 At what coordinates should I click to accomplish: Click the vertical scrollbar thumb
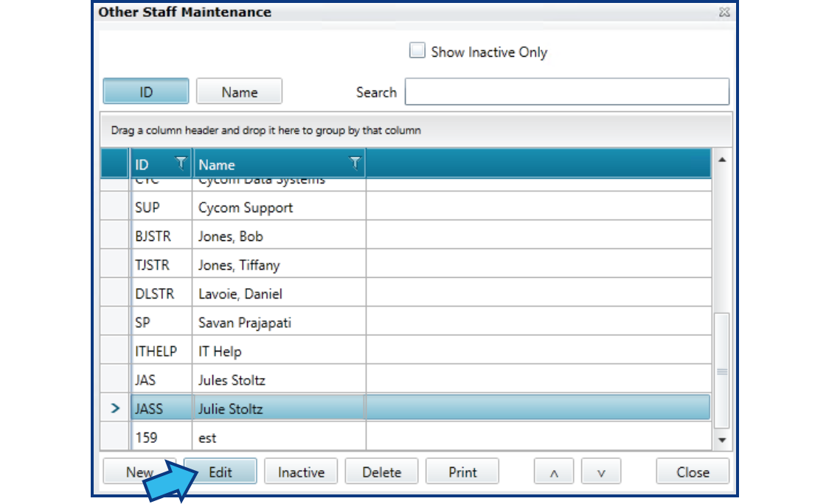click(x=721, y=371)
